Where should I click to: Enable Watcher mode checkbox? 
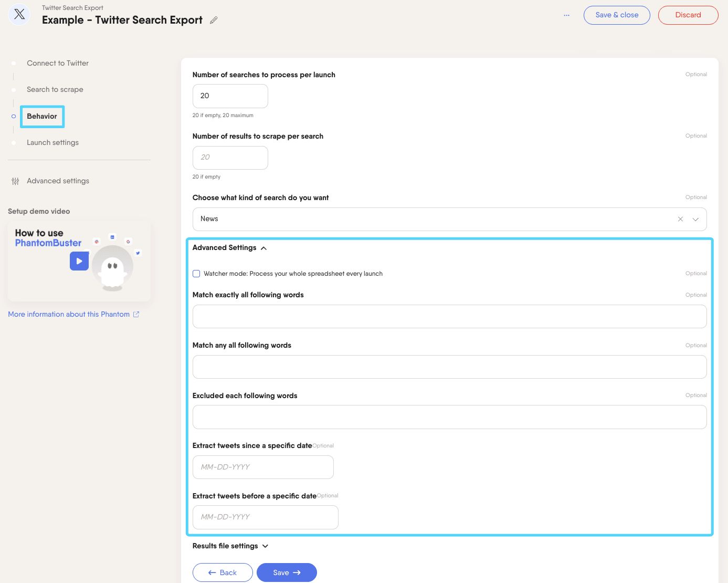[196, 274]
